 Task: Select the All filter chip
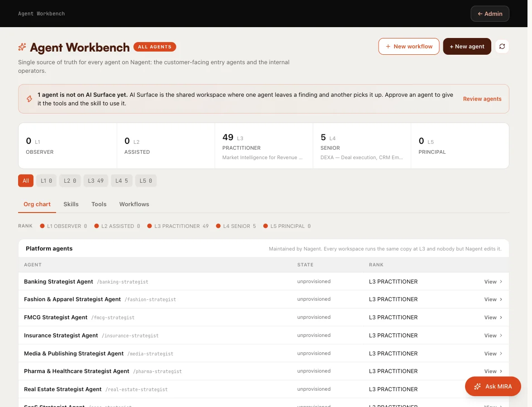pos(26,181)
